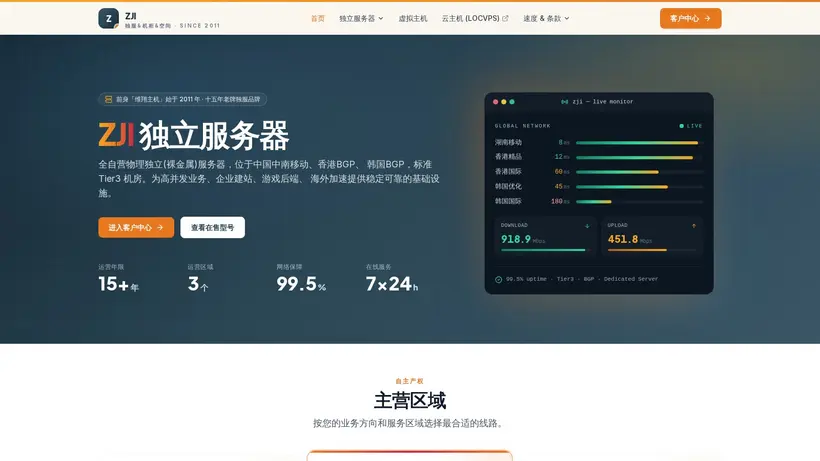820x461 pixels.
Task: Click the DOWNLOAD speed progress bar
Action: 545,250
